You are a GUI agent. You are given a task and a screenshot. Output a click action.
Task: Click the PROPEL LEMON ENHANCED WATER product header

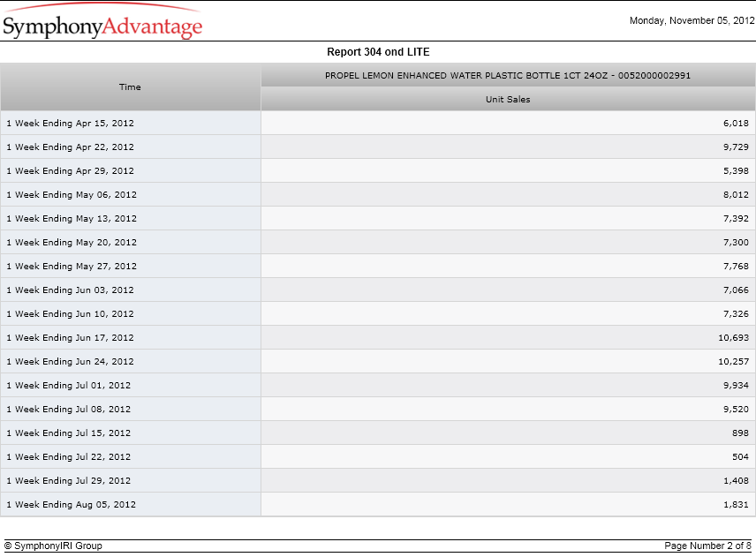[508, 76]
